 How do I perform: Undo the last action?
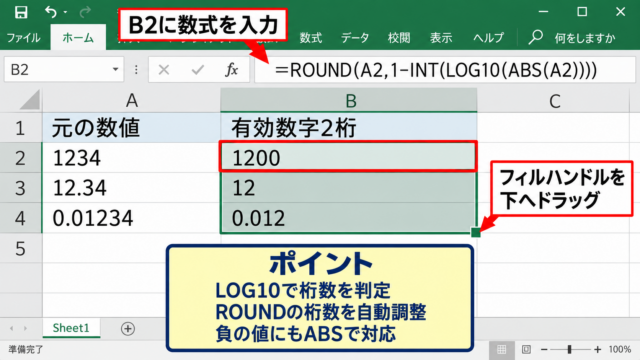pos(51,12)
